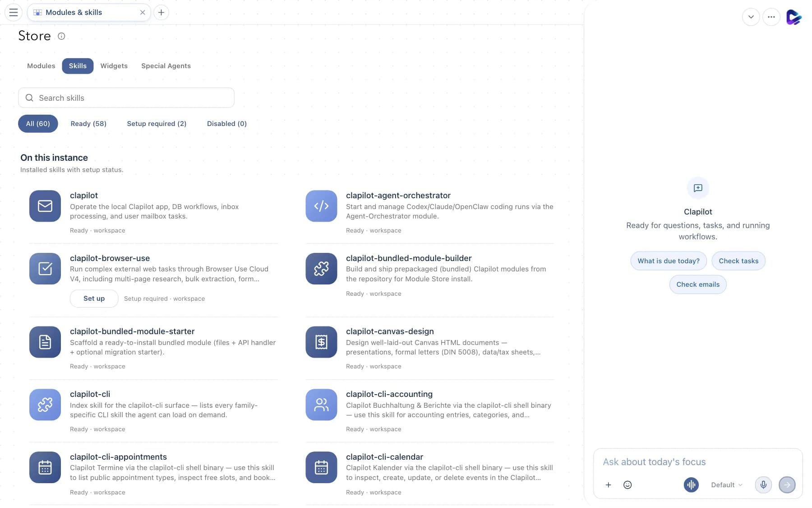
Task: Click the microphone dictation button
Action: pyautogui.click(x=763, y=485)
